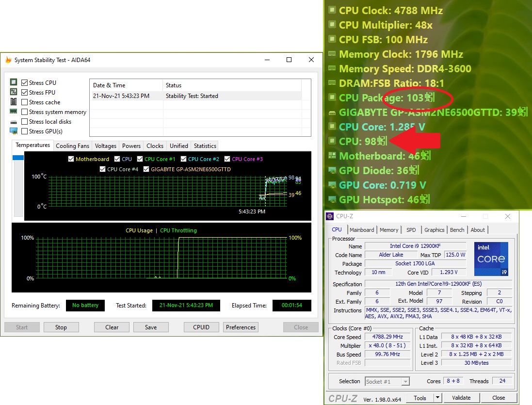Switch to the SPD tab in CPU-Z
Image resolution: width=532 pixels, height=405 pixels.
coord(411,230)
